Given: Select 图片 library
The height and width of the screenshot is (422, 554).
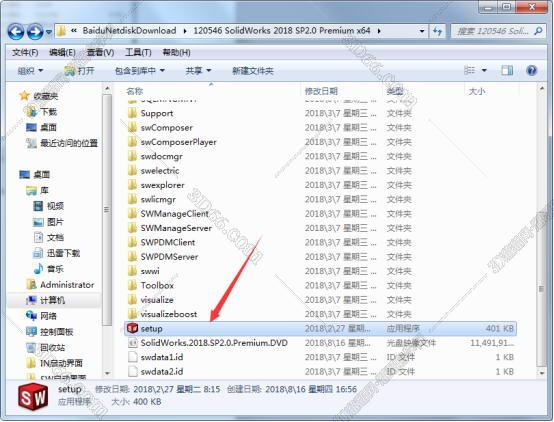Looking at the screenshot, I should coord(55,222).
